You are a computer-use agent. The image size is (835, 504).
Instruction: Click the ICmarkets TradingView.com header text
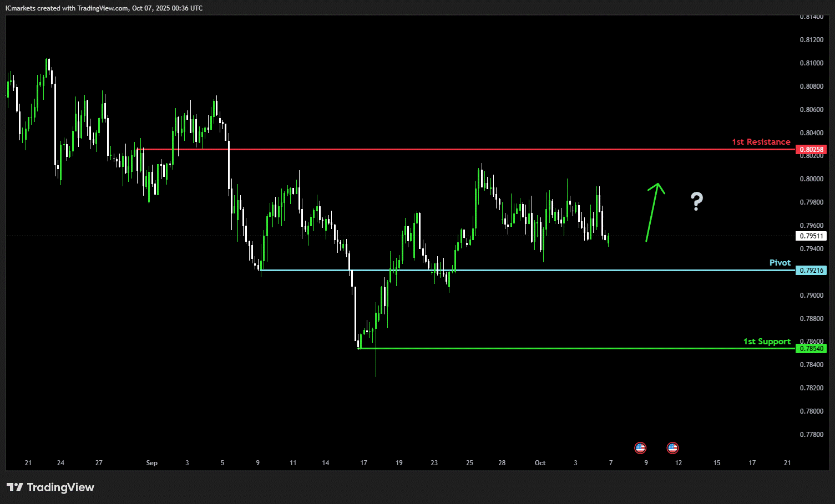click(x=104, y=8)
